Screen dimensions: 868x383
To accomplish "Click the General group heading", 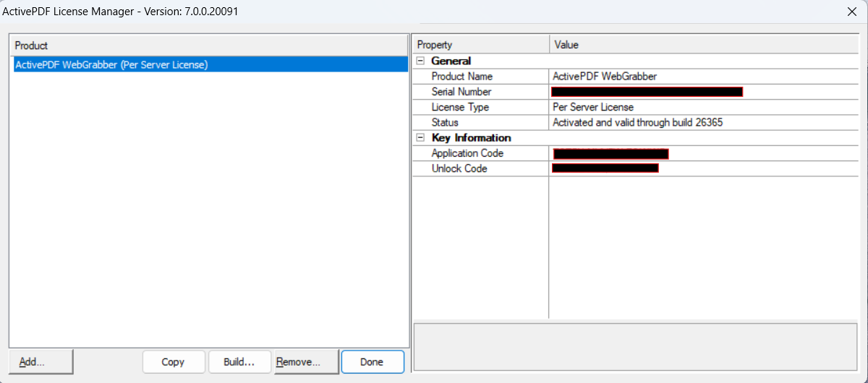I will (x=451, y=61).
